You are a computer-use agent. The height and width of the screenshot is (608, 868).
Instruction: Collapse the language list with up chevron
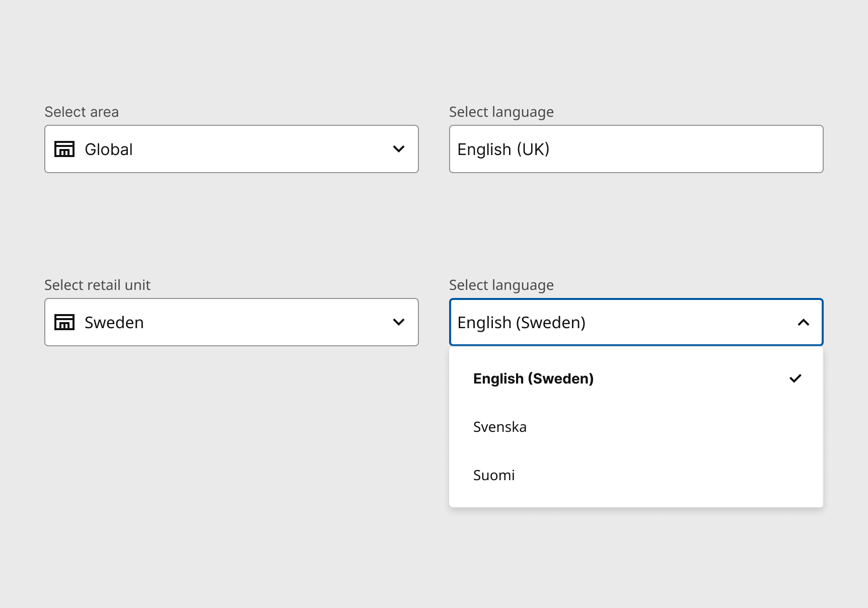(804, 322)
